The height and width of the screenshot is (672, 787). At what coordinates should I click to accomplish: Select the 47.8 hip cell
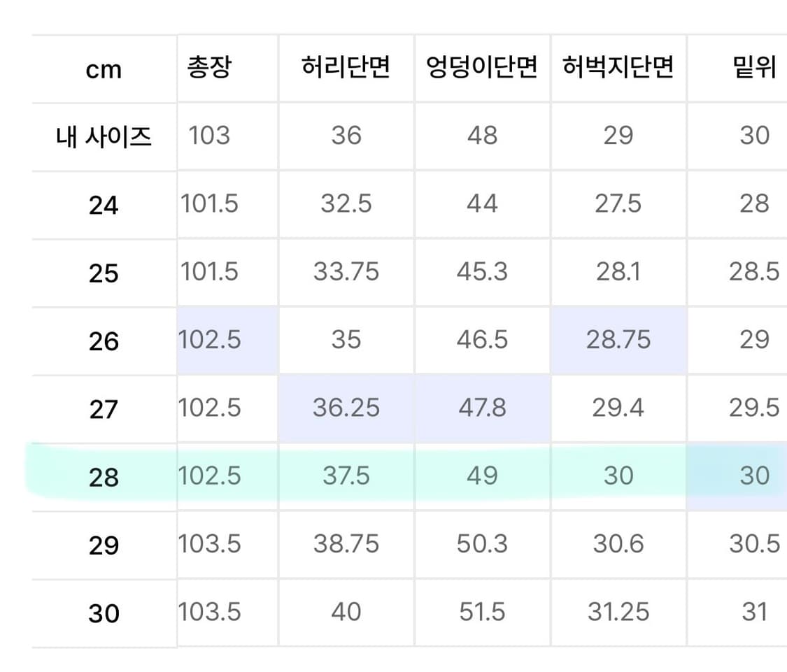click(482, 408)
